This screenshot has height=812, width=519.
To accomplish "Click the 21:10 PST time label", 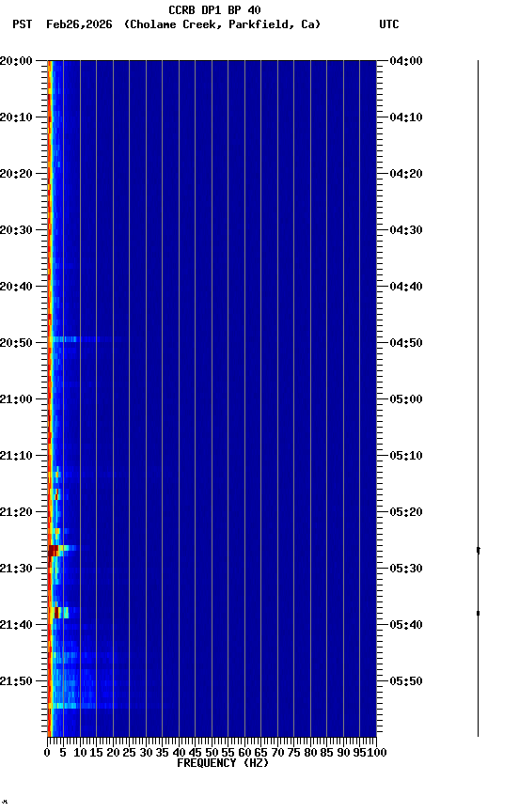I will pyautogui.click(x=16, y=456).
